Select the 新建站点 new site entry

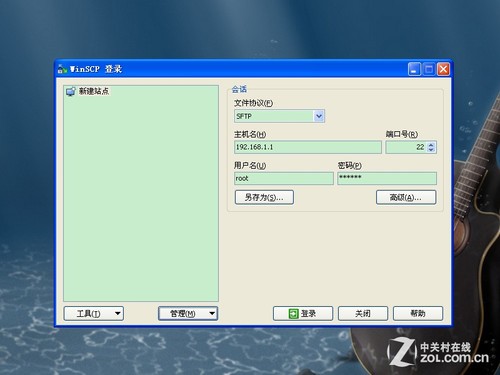point(87,91)
